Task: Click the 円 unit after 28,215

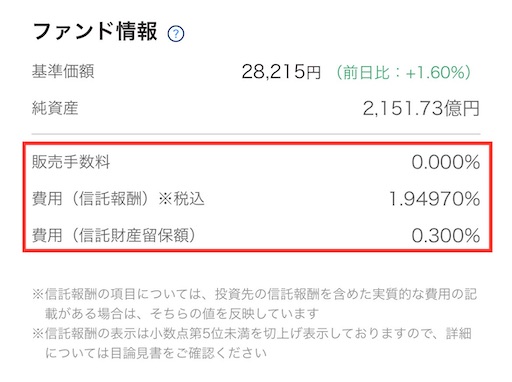Action: click(x=313, y=73)
